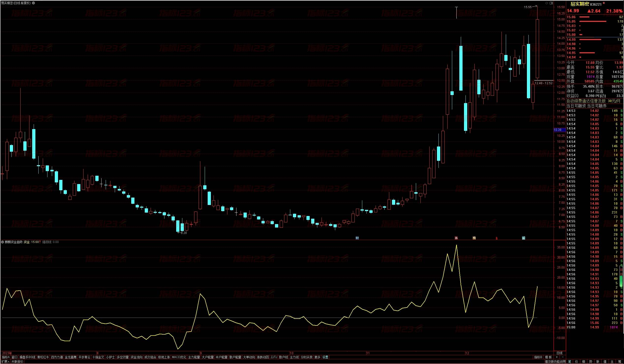Viewport: 624px width, 364px height.
Task: Choose the 四方力道 indicator
Action: coord(57,357)
